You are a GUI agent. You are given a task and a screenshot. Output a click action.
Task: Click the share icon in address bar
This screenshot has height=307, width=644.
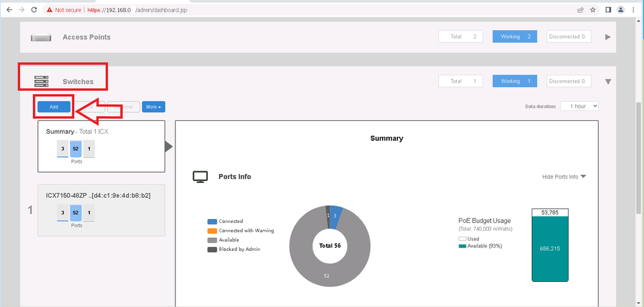point(580,10)
